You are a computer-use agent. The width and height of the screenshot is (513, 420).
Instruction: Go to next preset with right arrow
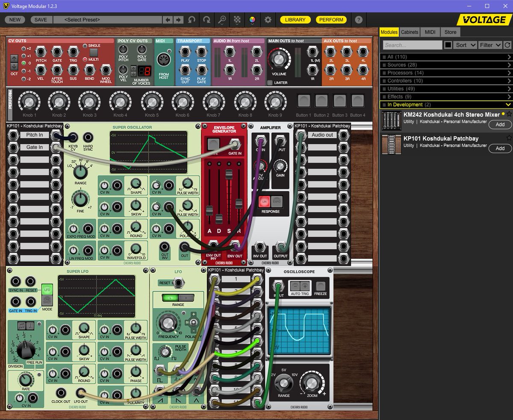178,20
